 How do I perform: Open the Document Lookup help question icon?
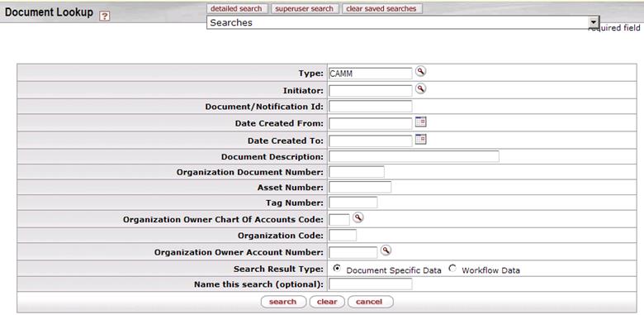(x=105, y=16)
